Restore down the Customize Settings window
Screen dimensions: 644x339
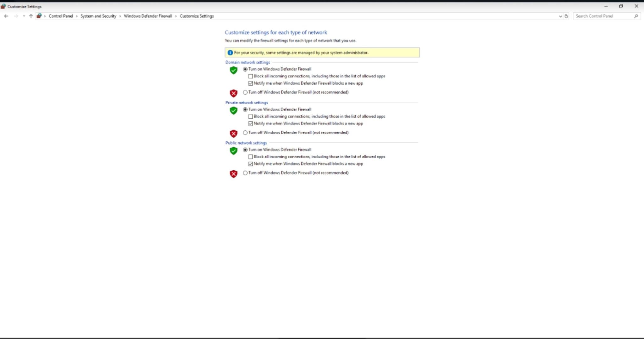tap(621, 6)
